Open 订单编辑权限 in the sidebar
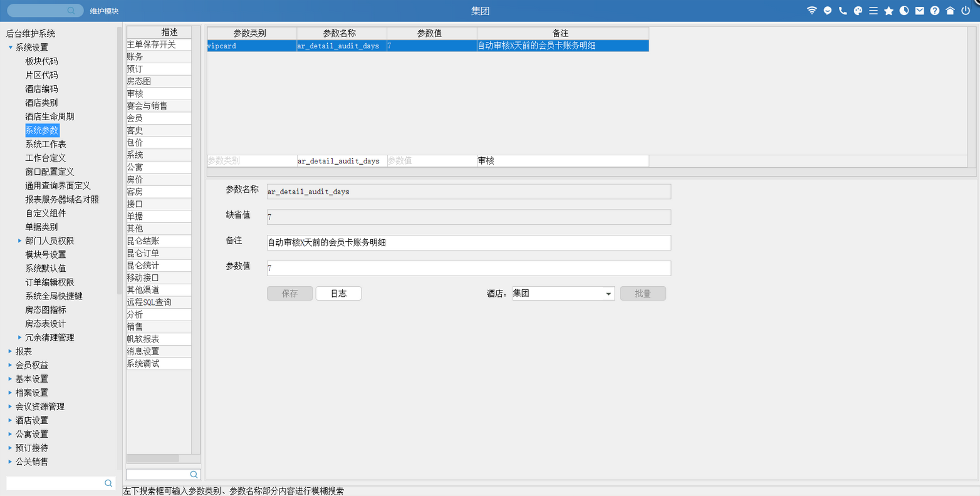This screenshot has width=980, height=496. coord(50,282)
